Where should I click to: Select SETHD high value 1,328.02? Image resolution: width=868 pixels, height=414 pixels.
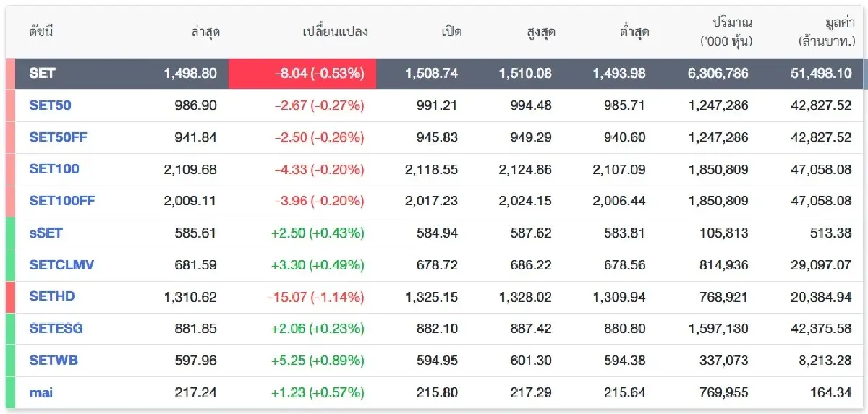[x=525, y=296]
